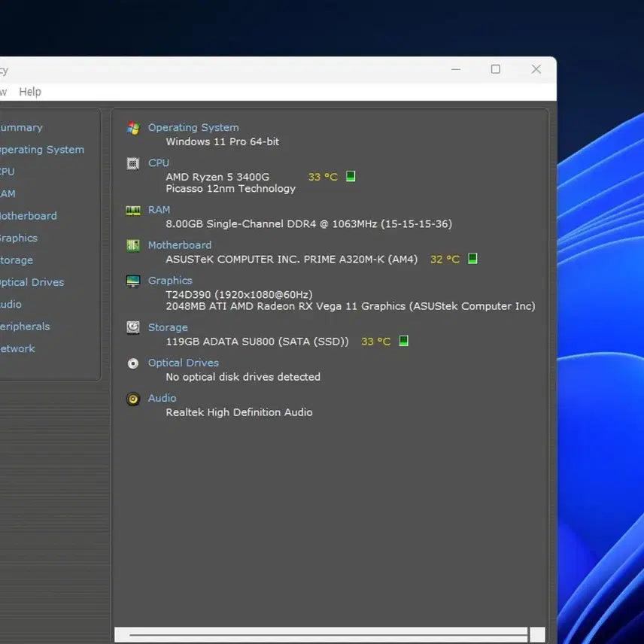644x644 pixels.
Task: Click the scrollbar right end button
Action: (x=537, y=634)
